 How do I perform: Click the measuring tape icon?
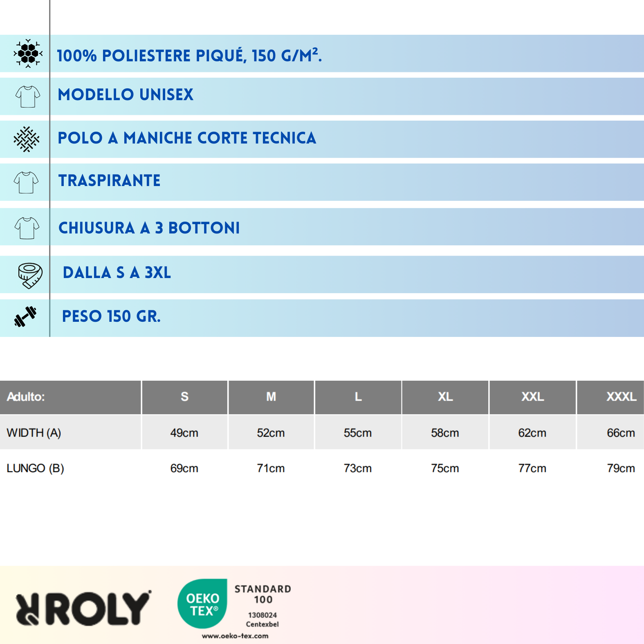coord(30,275)
